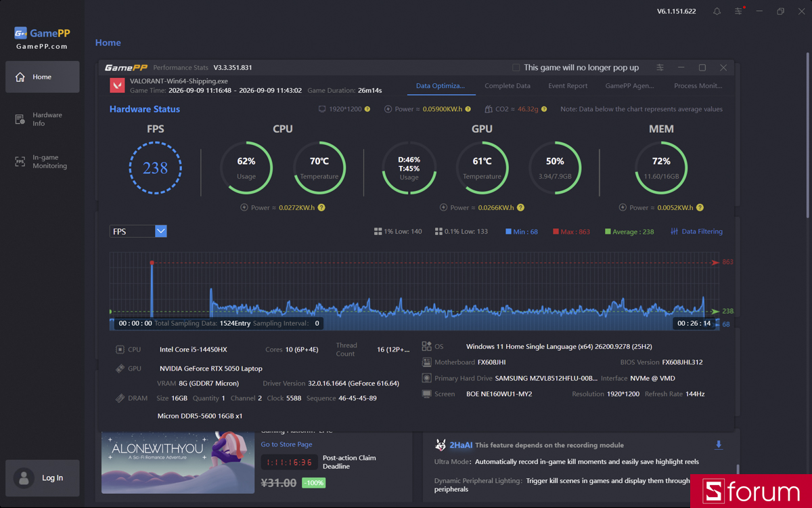Click the red max FPS marker on chart
The height and width of the screenshot is (508, 812).
tap(152, 263)
